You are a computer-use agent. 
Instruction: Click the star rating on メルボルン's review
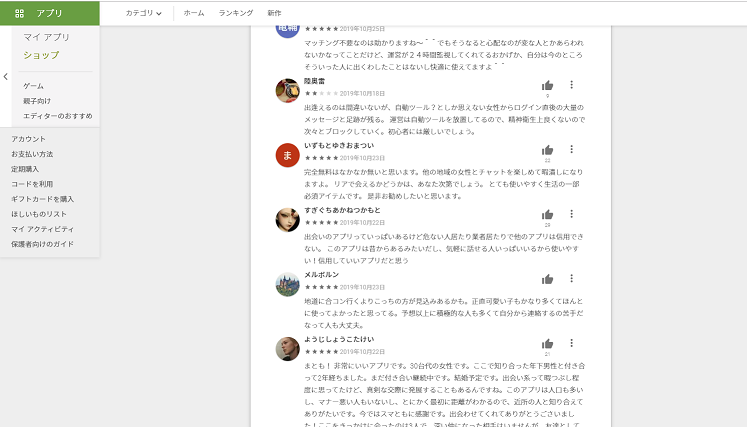(322, 287)
